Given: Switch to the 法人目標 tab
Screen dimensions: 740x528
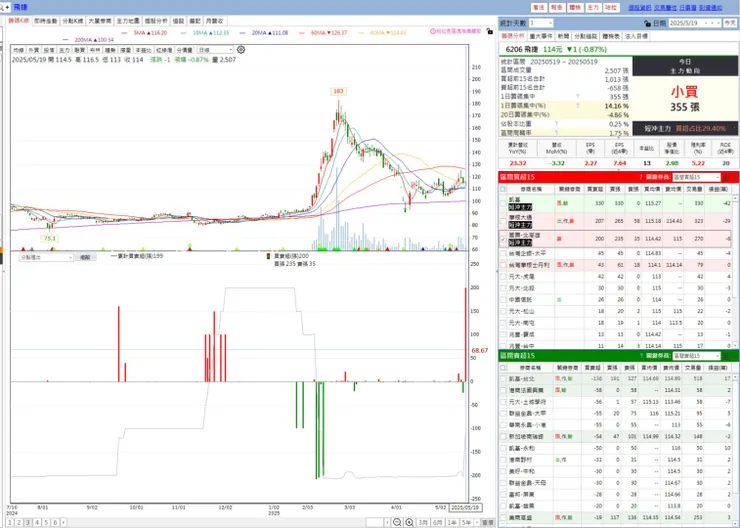Looking at the screenshot, I should (636, 36).
